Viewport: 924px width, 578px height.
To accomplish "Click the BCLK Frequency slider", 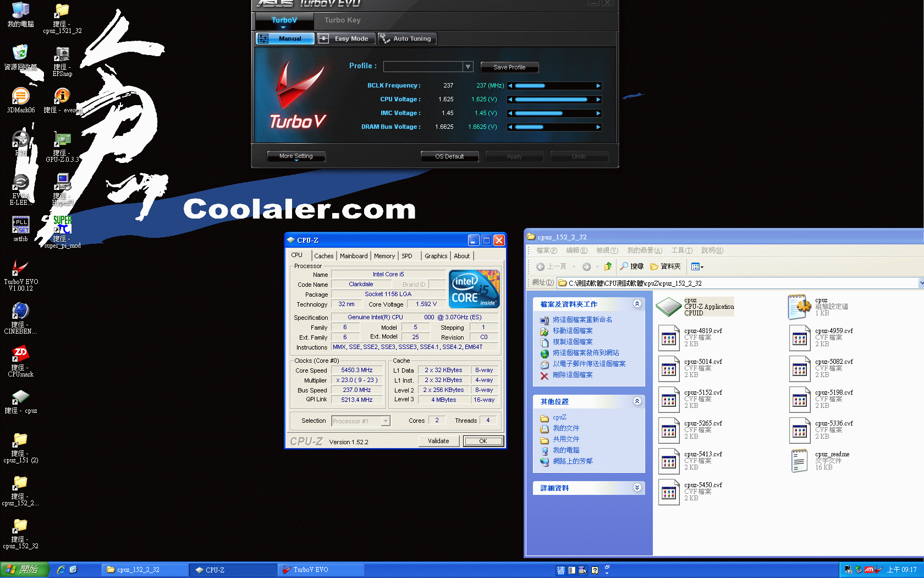I will click(x=554, y=86).
